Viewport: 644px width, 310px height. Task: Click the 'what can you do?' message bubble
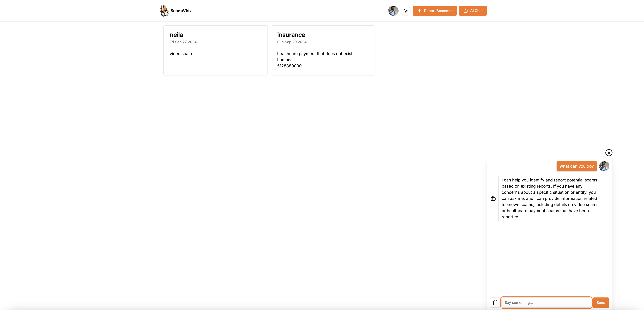[576, 166]
